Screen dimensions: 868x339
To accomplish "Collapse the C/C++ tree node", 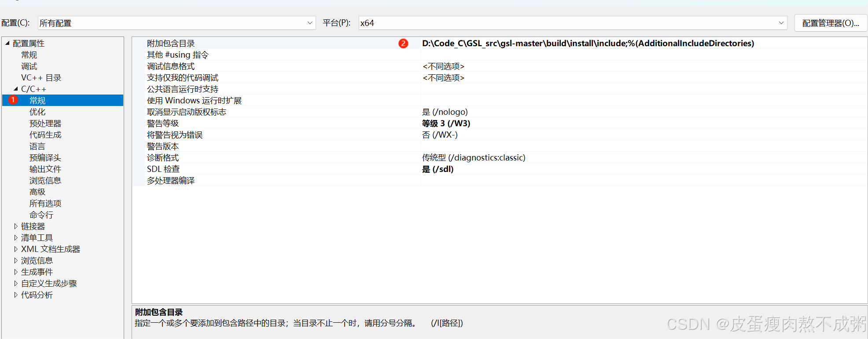I will pos(16,89).
